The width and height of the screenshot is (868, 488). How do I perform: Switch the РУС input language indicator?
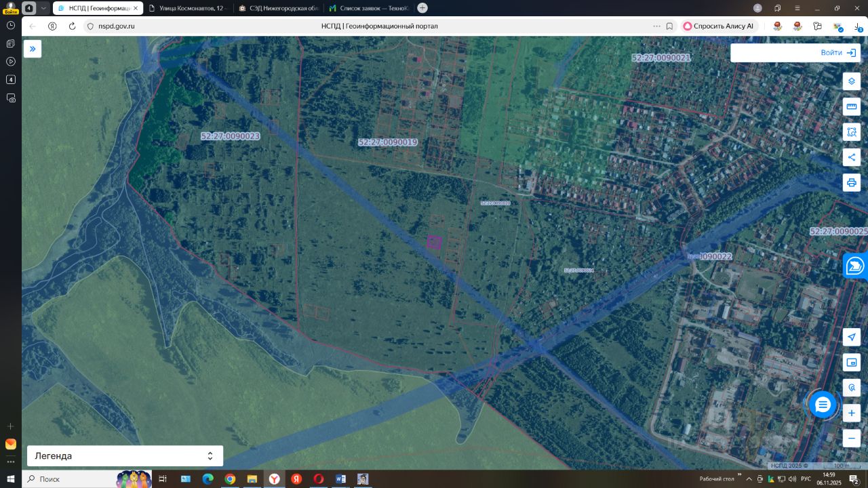(806, 479)
